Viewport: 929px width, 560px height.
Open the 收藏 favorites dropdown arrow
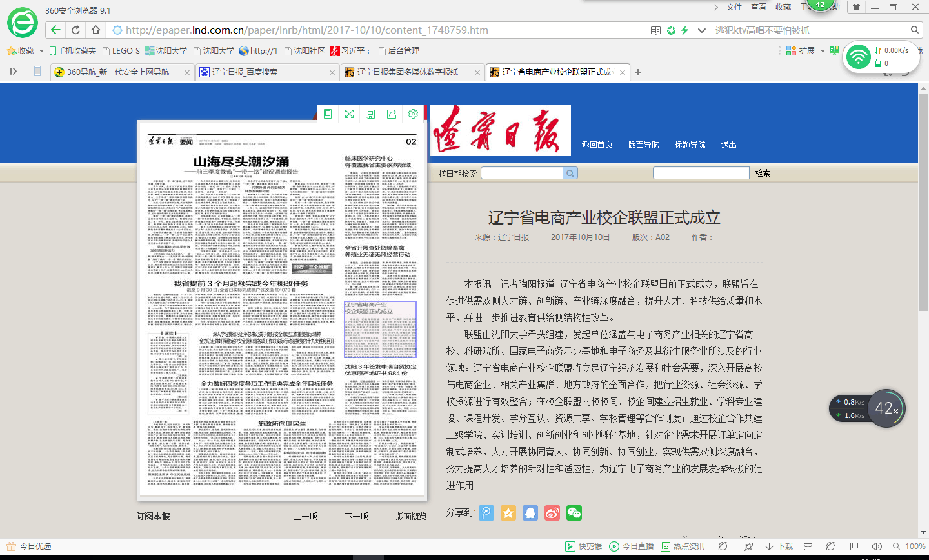(41, 51)
